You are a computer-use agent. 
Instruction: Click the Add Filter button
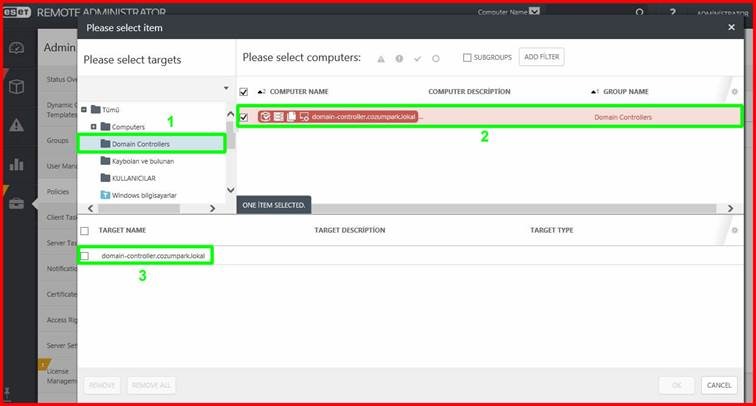pos(541,57)
